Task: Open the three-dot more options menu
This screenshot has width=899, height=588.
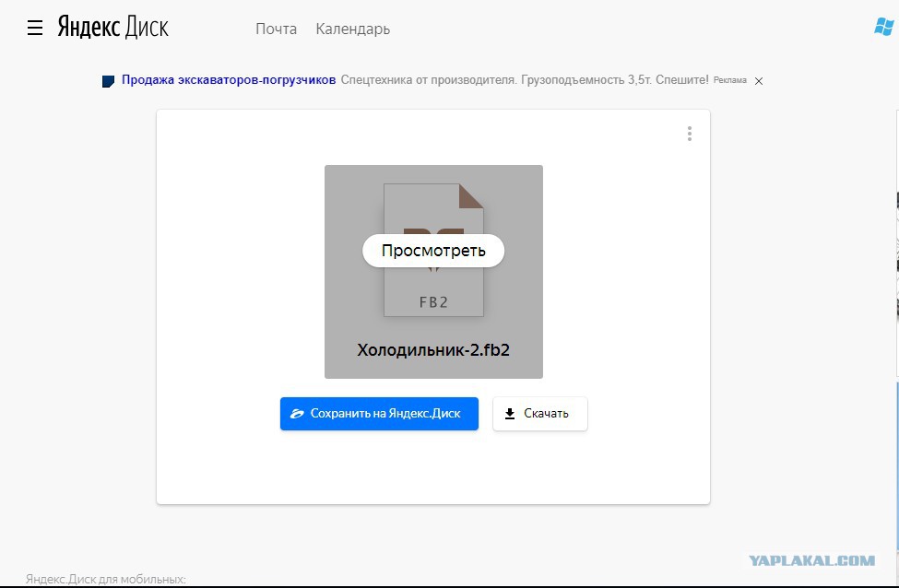Action: click(689, 134)
